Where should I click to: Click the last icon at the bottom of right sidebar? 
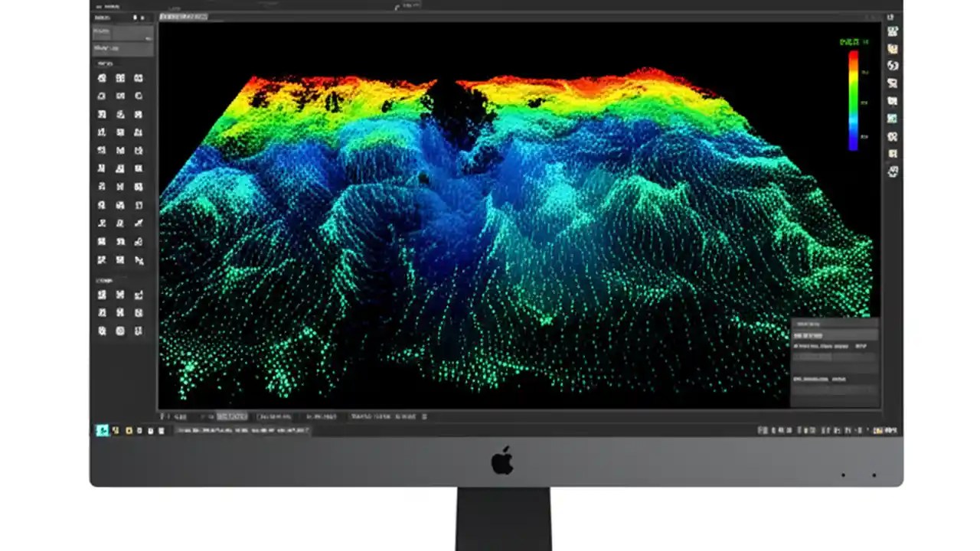(892, 171)
